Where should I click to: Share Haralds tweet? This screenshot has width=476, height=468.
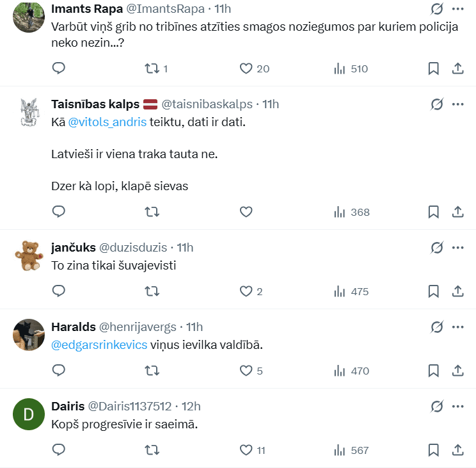[x=458, y=371]
